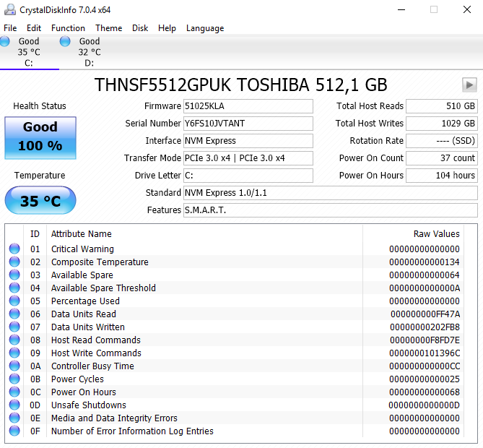
Task: Go to next disk with arrow button
Action: point(469,85)
